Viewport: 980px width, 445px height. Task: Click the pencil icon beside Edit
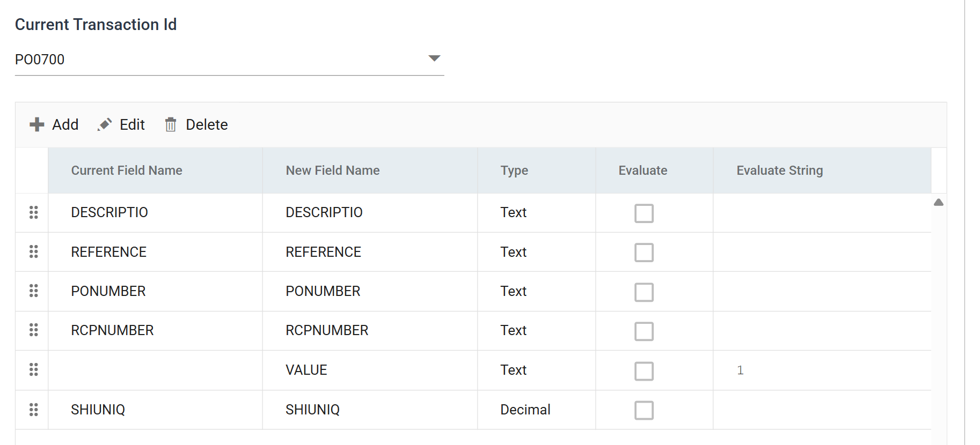(105, 124)
